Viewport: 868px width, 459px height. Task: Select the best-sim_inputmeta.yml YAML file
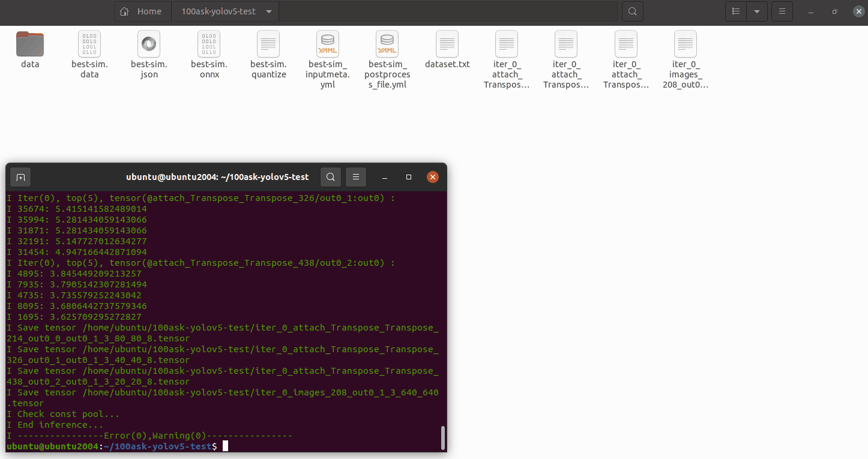tap(327, 43)
